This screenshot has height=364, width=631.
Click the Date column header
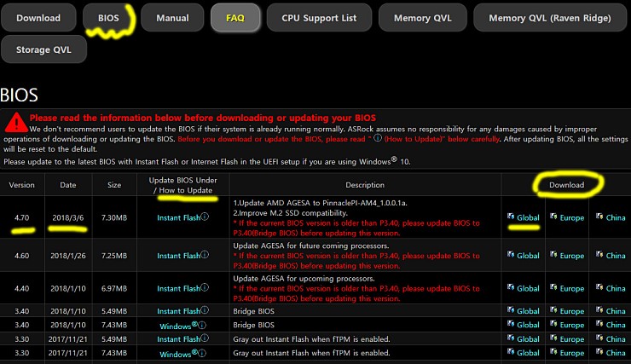point(68,185)
